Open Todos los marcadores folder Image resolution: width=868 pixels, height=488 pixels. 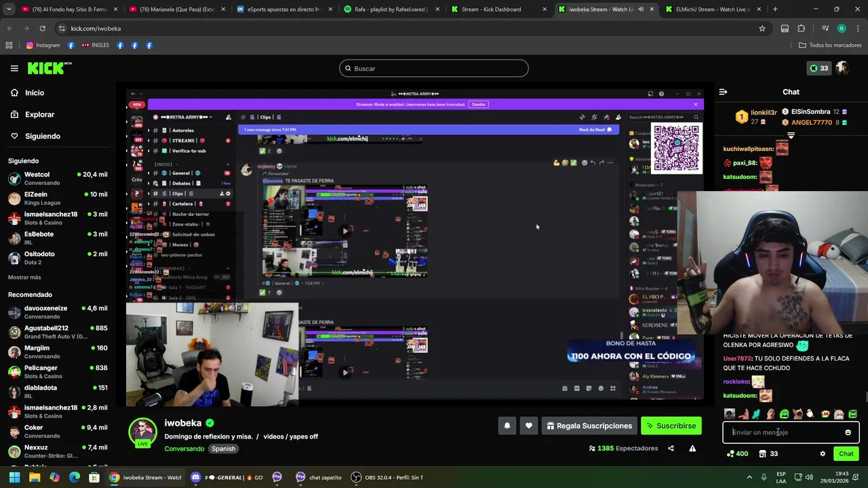click(x=830, y=45)
